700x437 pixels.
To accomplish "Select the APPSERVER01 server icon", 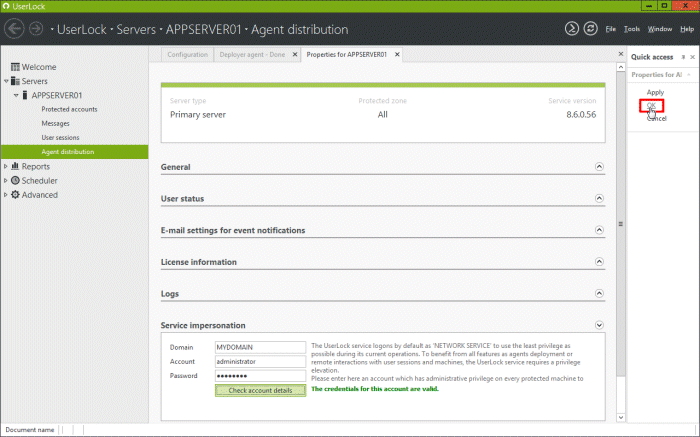I will [25, 95].
